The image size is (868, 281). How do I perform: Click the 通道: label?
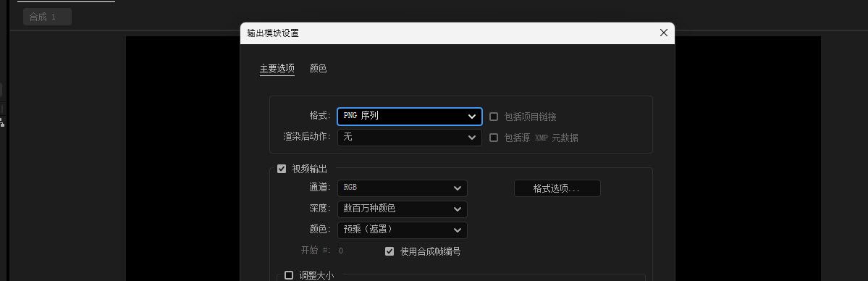321,188
